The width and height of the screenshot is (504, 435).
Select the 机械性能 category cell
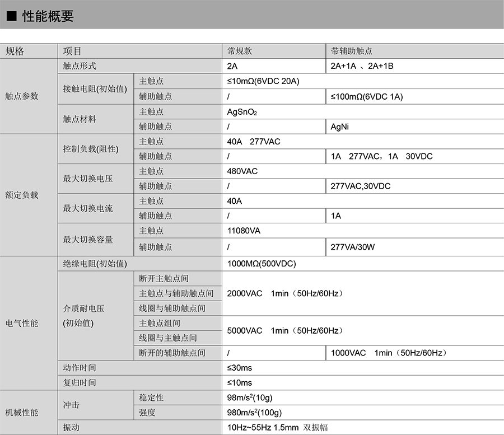pyautogui.click(x=22, y=412)
